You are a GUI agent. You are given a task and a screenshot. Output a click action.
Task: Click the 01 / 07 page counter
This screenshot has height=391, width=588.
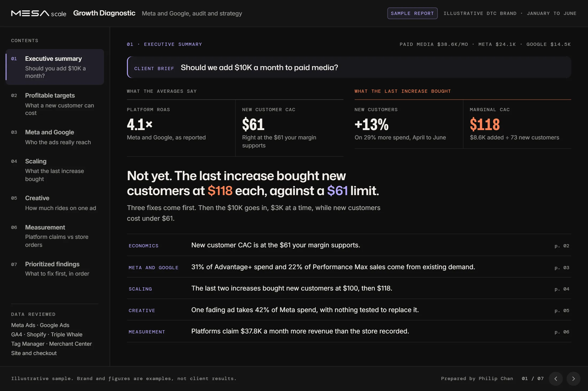click(533, 378)
